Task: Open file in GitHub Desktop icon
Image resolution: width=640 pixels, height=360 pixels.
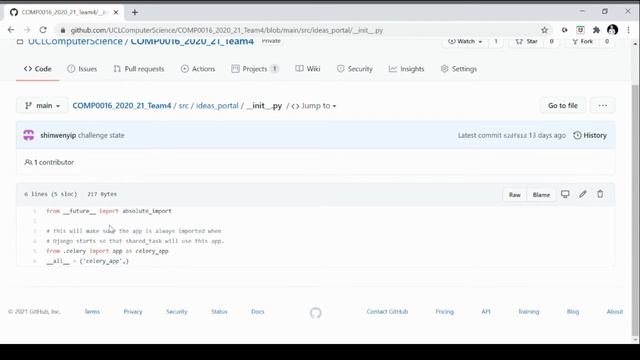Action: click(x=565, y=194)
